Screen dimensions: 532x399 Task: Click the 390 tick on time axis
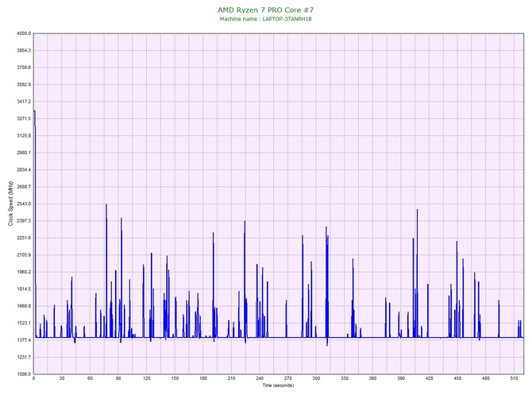tap(401, 378)
